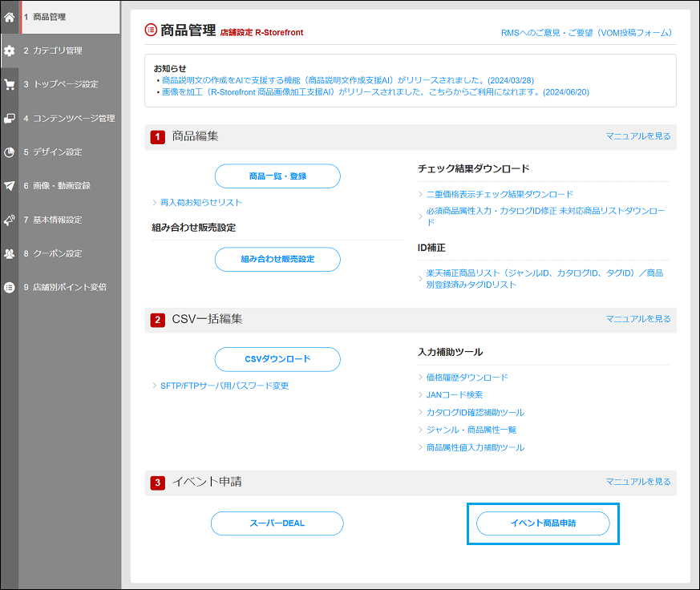Click the 商品一覧・登録 button
The image size is (700, 590).
tap(277, 176)
